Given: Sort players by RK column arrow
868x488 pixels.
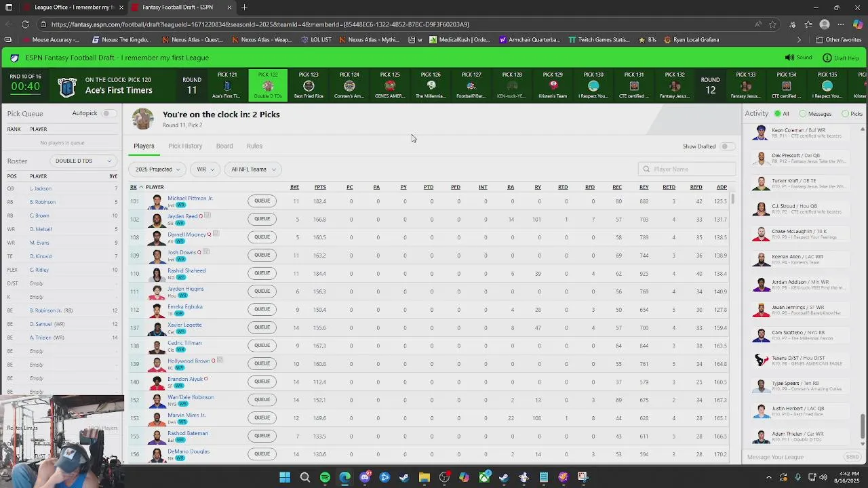Looking at the screenshot, I should 141,187.
